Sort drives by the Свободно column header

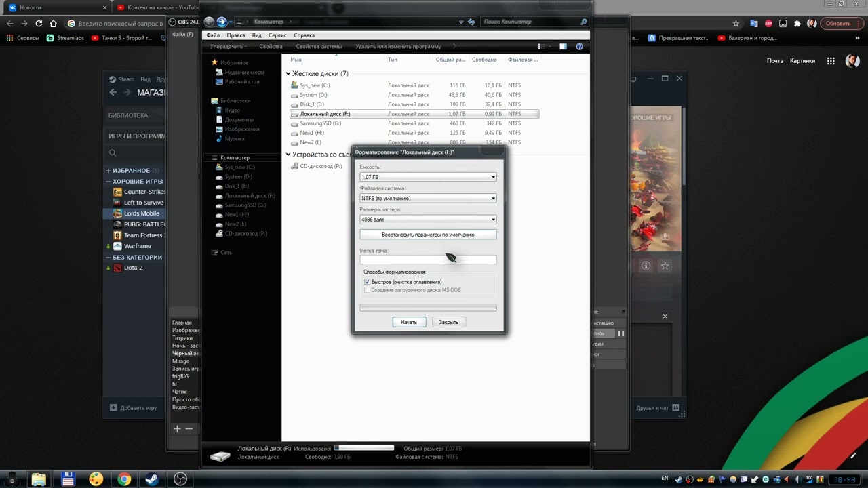[484, 60]
